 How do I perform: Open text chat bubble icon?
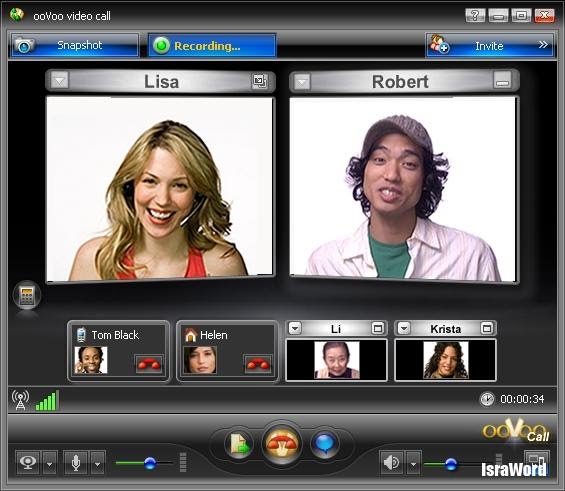click(x=325, y=443)
